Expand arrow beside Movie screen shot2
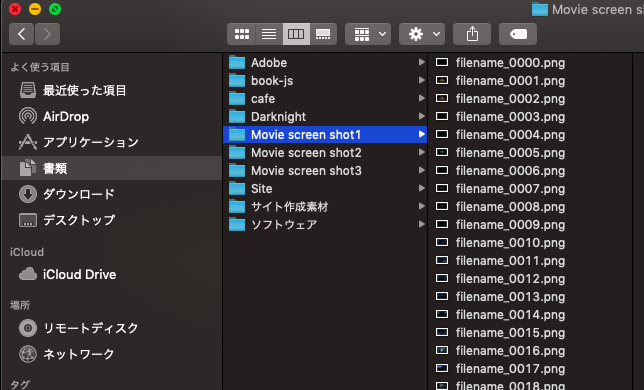This screenshot has height=390, width=644. (421, 152)
